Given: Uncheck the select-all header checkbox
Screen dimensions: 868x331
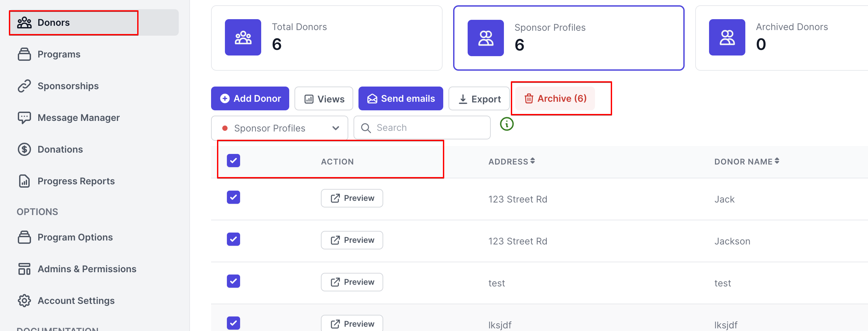Looking at the screenshot, I should pos(233,161).
